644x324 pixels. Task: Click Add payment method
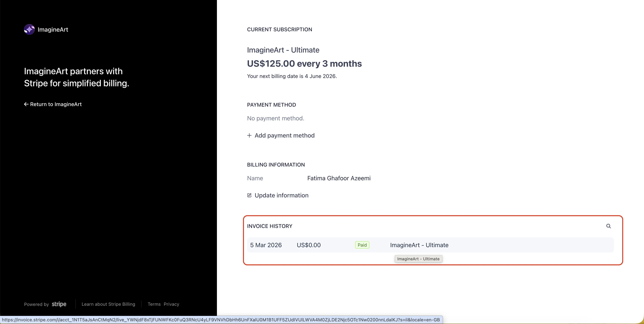(x=285, y=135)
